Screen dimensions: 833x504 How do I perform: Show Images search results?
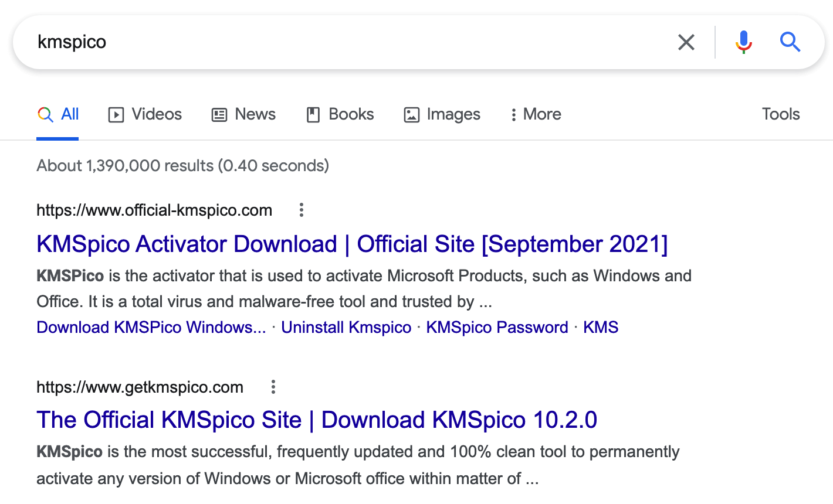(x=442, y=114)
